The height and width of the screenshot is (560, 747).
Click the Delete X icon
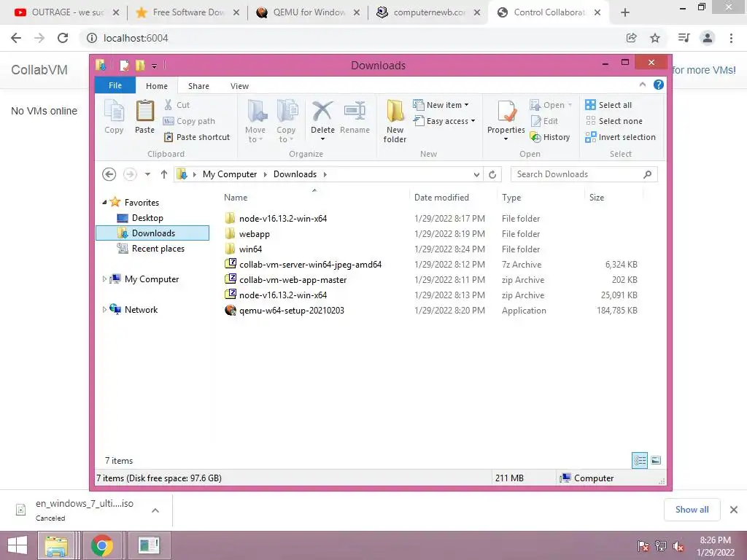point(322,111)
